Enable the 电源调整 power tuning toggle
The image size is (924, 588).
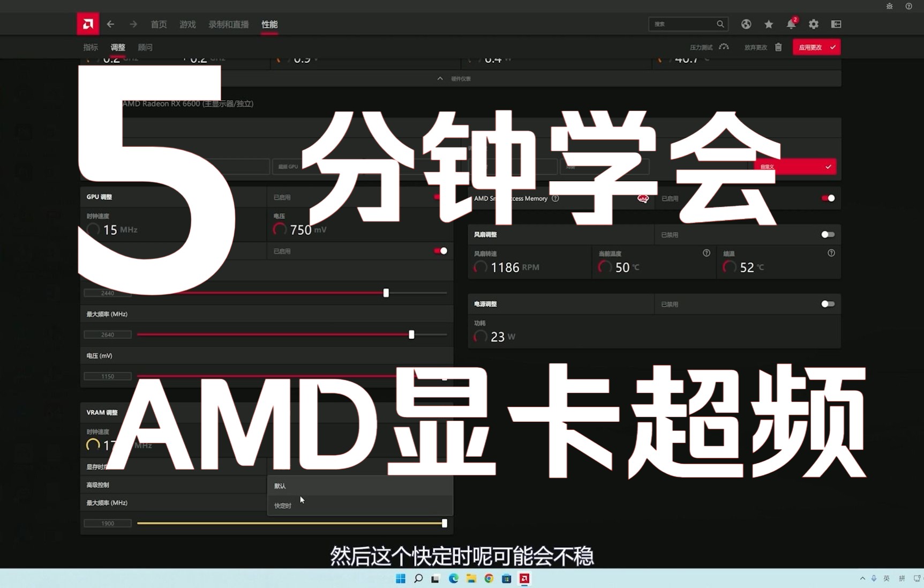tap(827, 303)
